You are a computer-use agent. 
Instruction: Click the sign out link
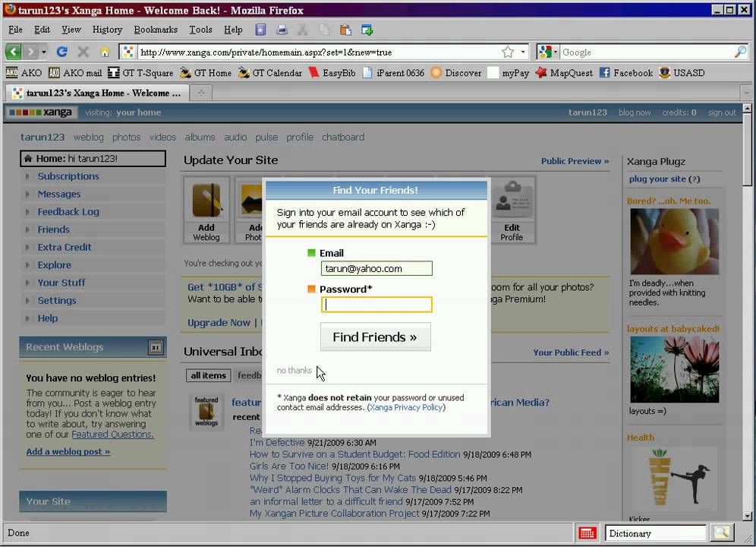pos(722,112)
